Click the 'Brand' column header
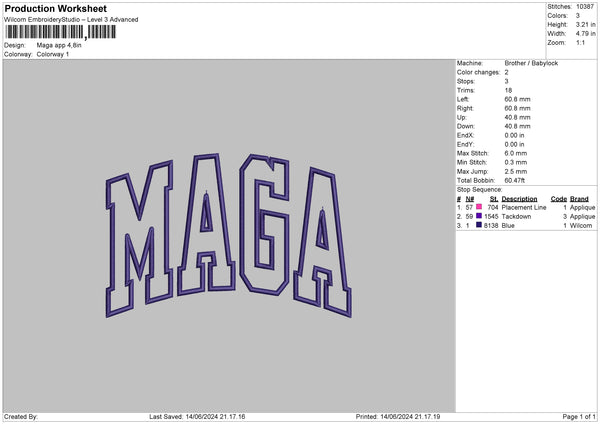600x424 pixels. (x=579, y=199)
